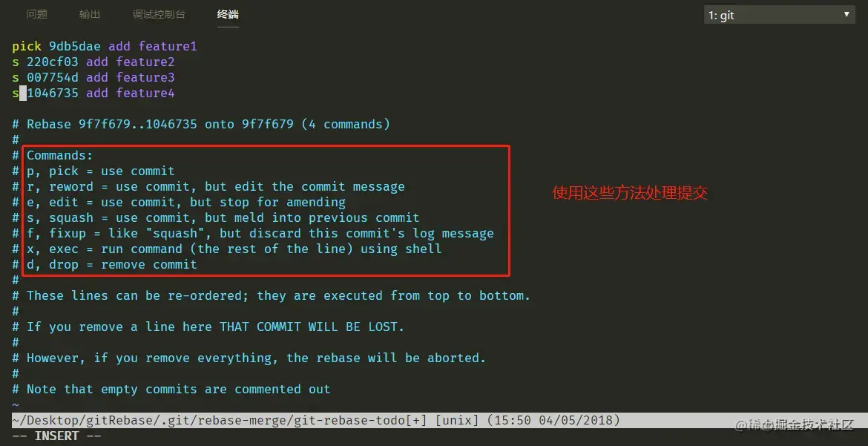868x446 pixels.
Task: Click the pick 9db5dae add feature1 line
Action: [105, 46]
